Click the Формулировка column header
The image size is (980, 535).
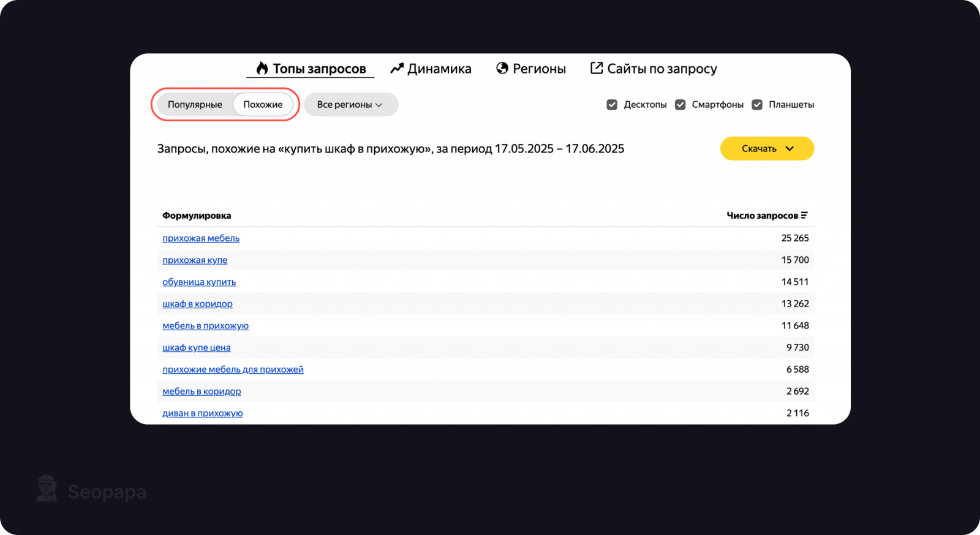click(x=197, y=216)
